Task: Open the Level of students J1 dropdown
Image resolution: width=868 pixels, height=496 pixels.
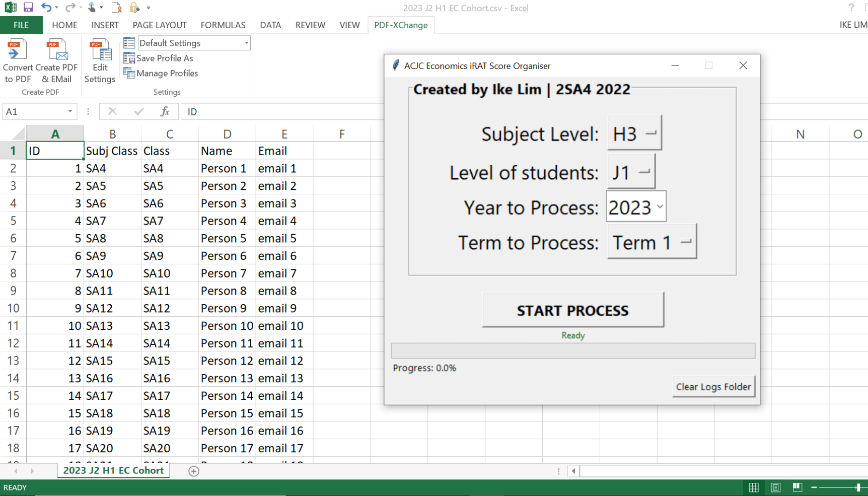Action: coord(631,172)
